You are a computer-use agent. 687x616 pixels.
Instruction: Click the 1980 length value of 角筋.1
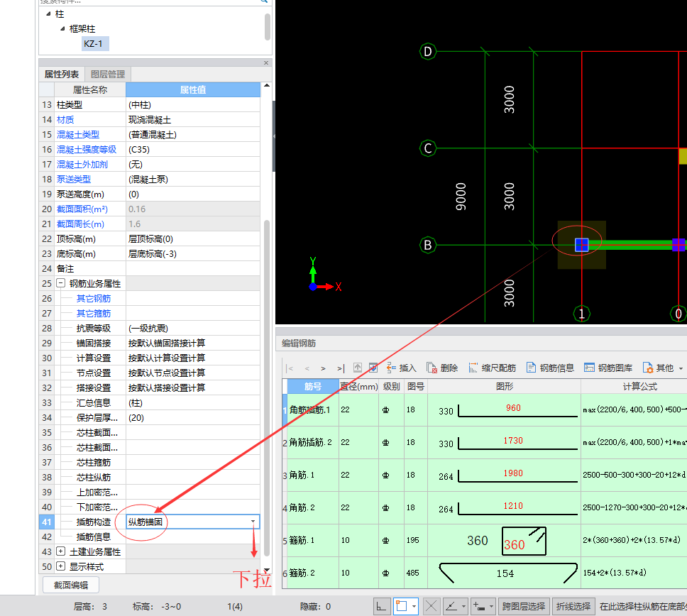tap(513, 473)
